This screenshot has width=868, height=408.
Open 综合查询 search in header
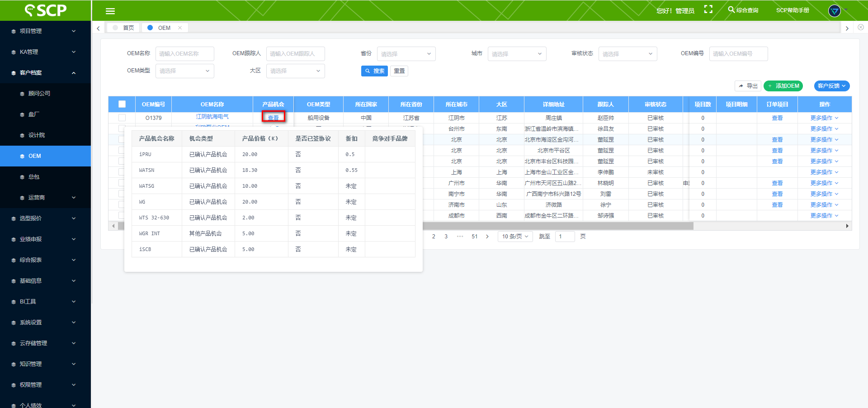pyautogui.click(x=743, y=10)
